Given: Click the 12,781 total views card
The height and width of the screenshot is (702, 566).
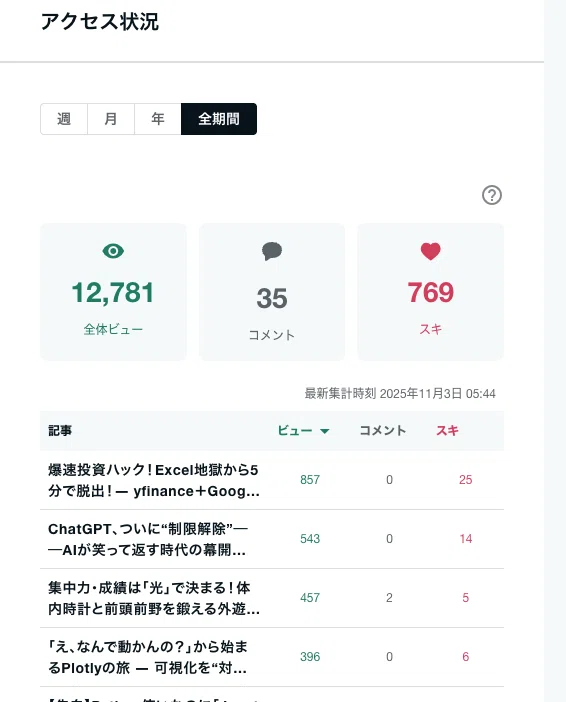Looking at the screenshot, I should (113, 292).
